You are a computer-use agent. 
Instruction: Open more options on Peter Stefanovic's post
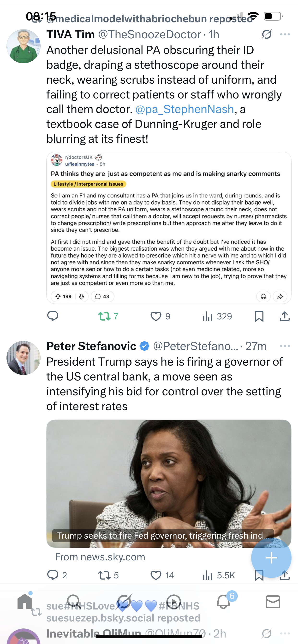pos(285,346)
